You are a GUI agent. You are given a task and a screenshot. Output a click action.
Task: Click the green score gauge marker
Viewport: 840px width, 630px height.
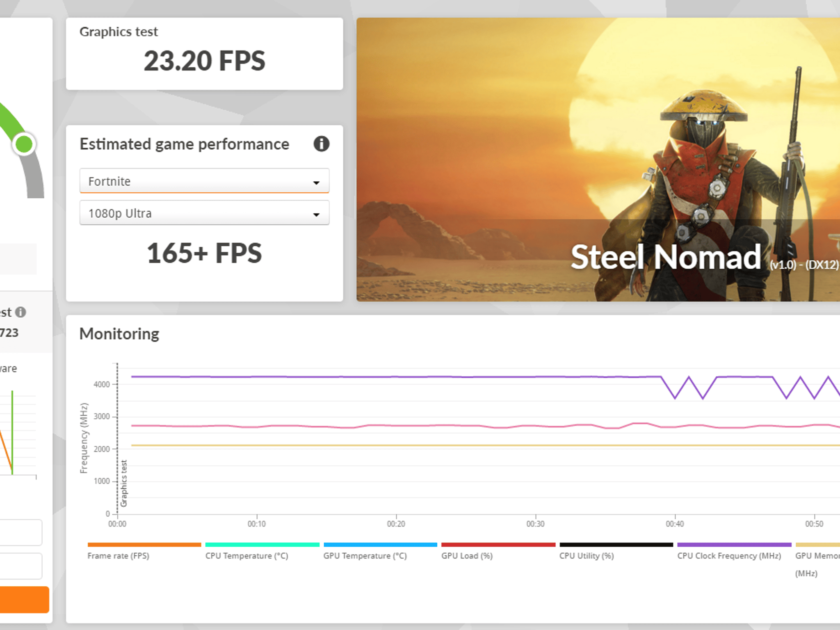click(x=24, y=144)
